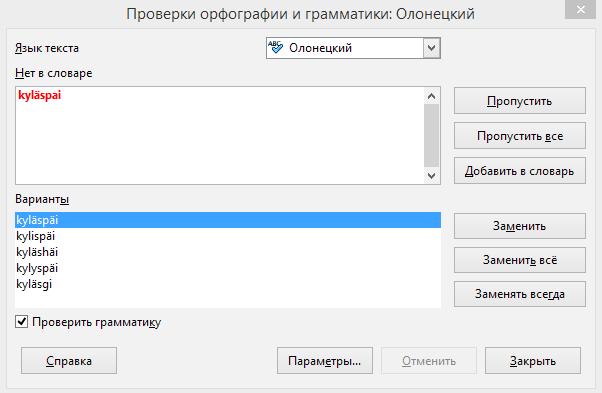This screenshot has height=393, width=602.
Task: Click the Заменить button
Action: [x=520, y=226]
